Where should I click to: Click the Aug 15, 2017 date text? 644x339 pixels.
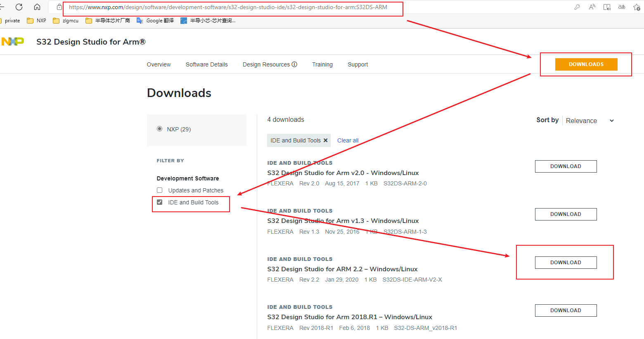(x=342, y=183)
